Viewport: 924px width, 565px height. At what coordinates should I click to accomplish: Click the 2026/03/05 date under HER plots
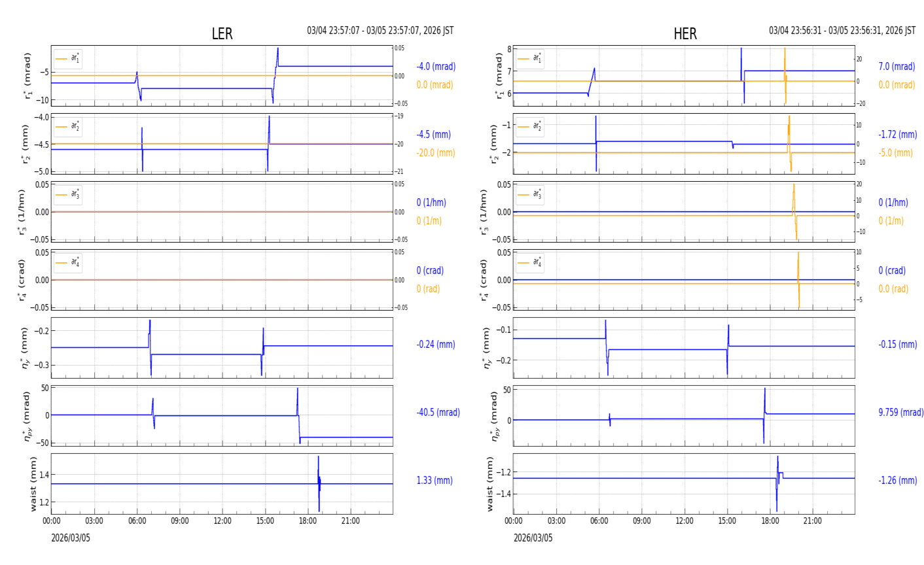(533, 538)
